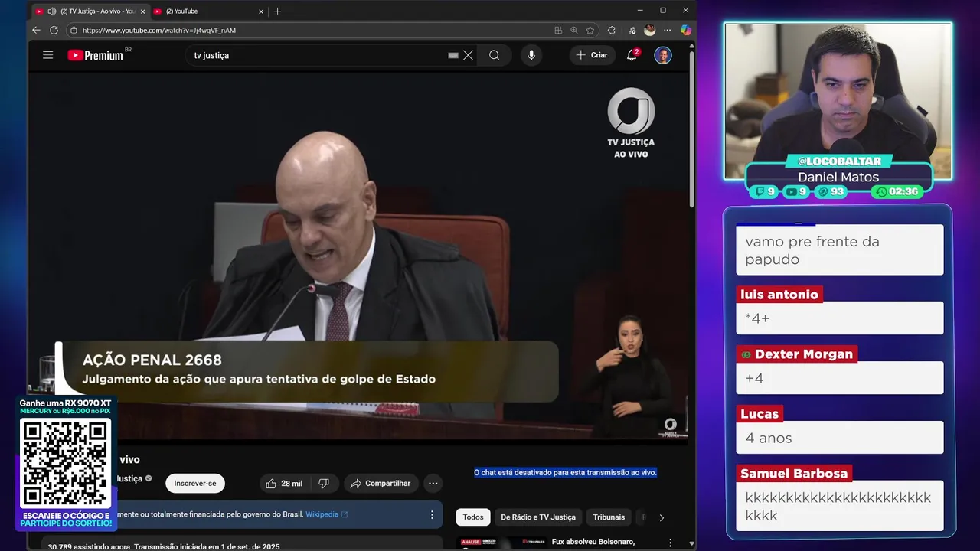Select the Todos filter chip
980x551 pixels.
473,517
